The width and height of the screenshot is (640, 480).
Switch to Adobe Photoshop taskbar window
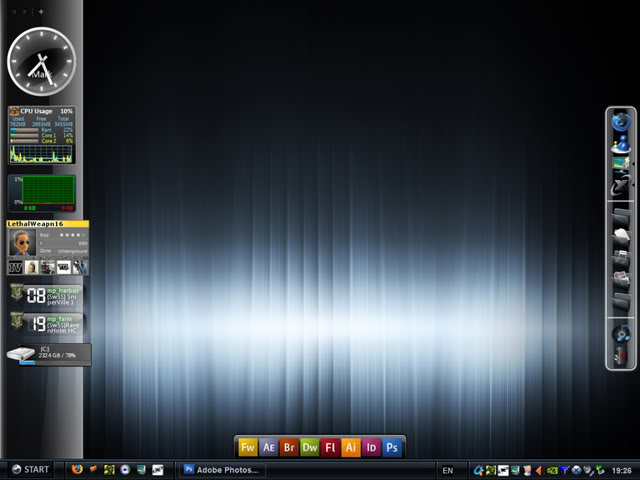coord(222,470)
